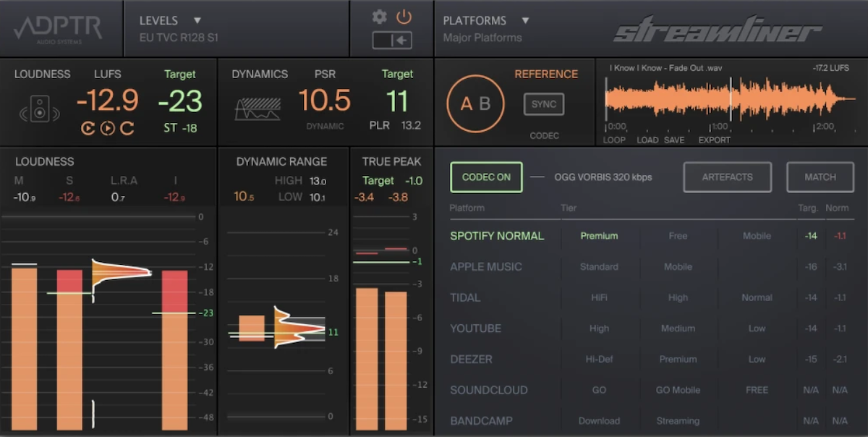Open the EU TVC R128 S1 preset selector

coord(179,38)
